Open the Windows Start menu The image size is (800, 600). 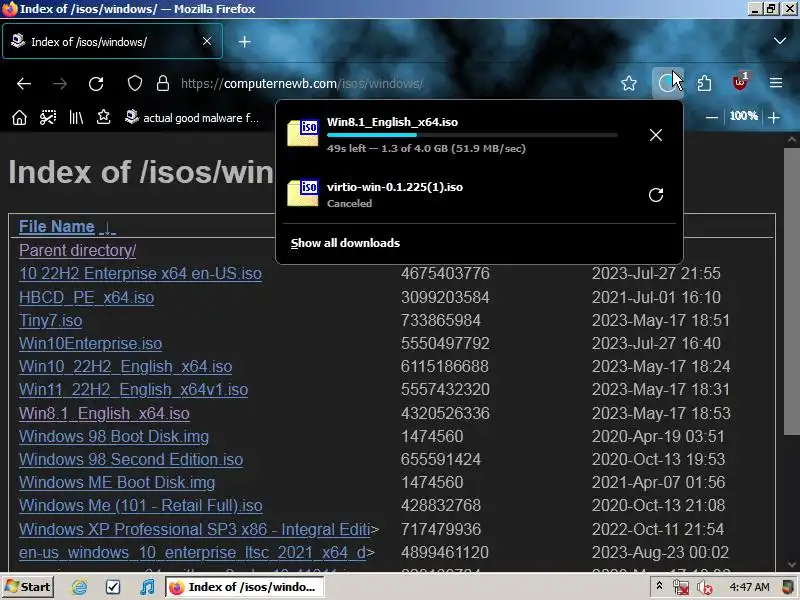[x=28, y=587]
